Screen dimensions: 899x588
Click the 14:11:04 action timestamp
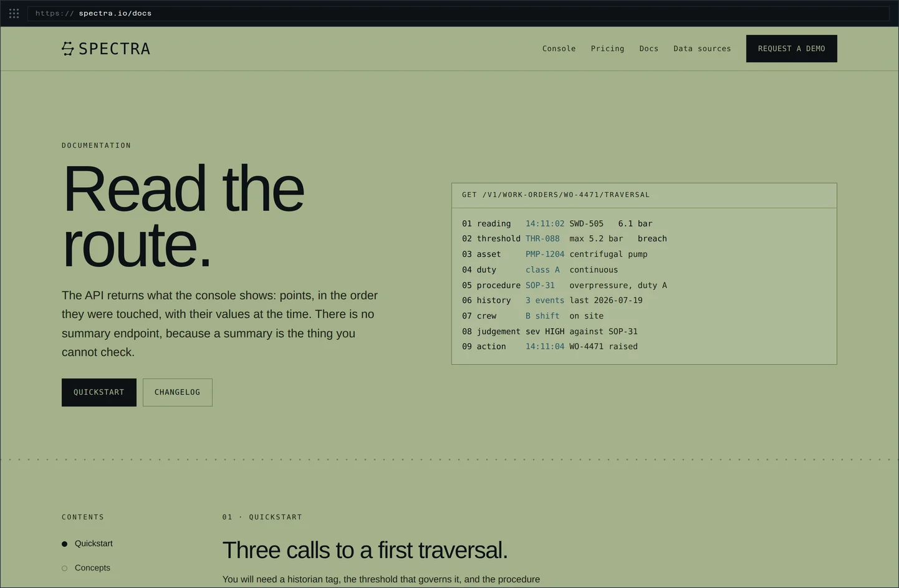click(x=545, y=347)
